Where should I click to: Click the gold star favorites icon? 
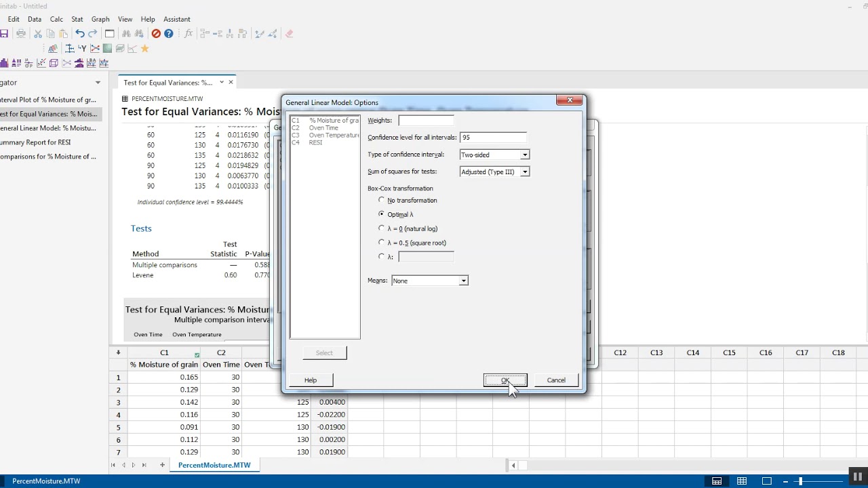[x=144, y=48]
